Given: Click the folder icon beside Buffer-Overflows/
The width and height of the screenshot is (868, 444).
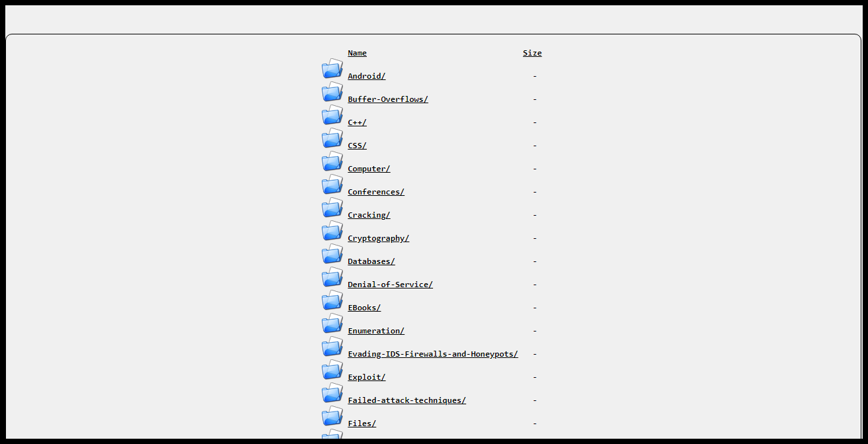Looking at the screenshot, I should (332, 92).
